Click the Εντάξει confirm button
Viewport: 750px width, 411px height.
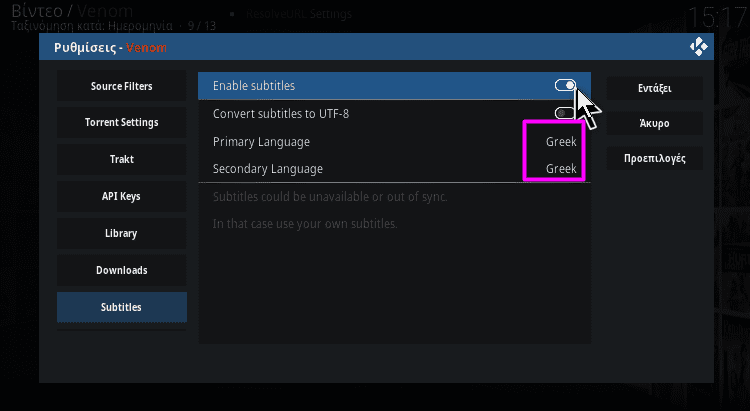tap(655, 88)
